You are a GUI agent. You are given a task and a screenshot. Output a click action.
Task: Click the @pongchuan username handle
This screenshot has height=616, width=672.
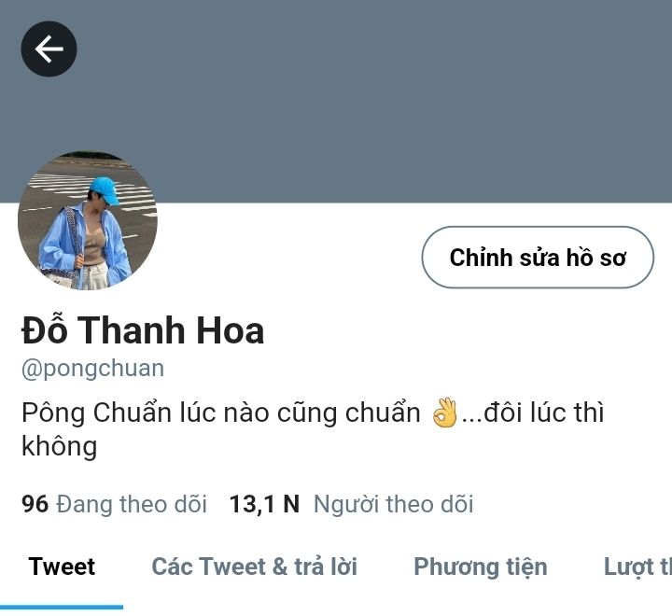point(93,369)
